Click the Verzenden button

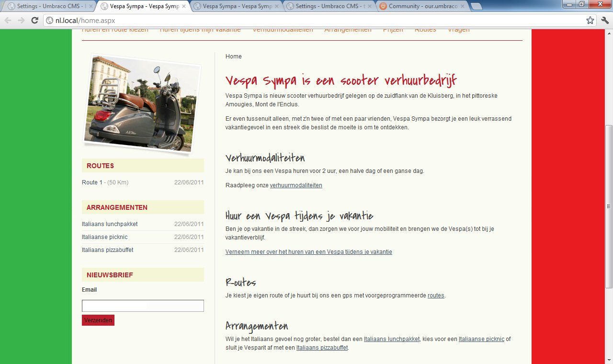[98, 320]
